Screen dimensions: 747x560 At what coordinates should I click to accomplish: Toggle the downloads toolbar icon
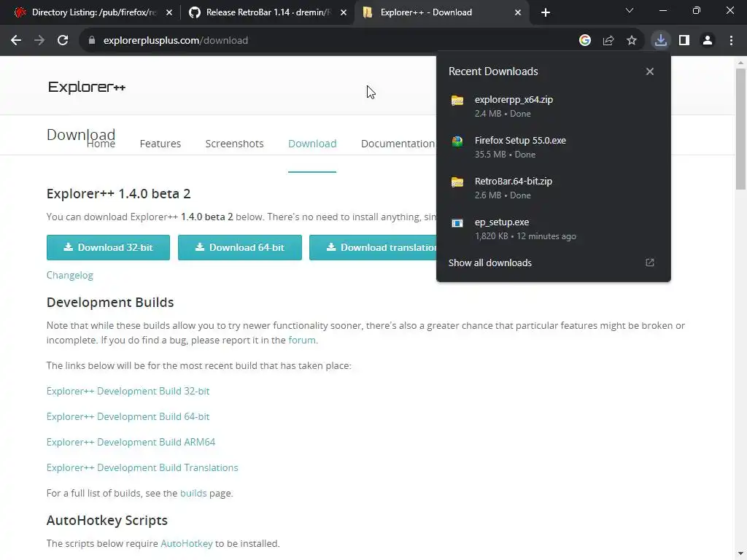661,41
